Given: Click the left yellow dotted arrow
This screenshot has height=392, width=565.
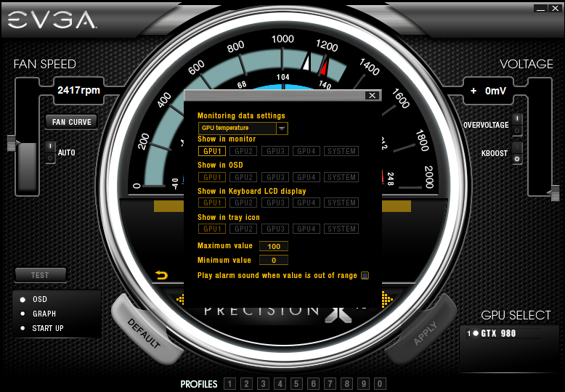Looking at the screenshot, I should coord(180,299).
